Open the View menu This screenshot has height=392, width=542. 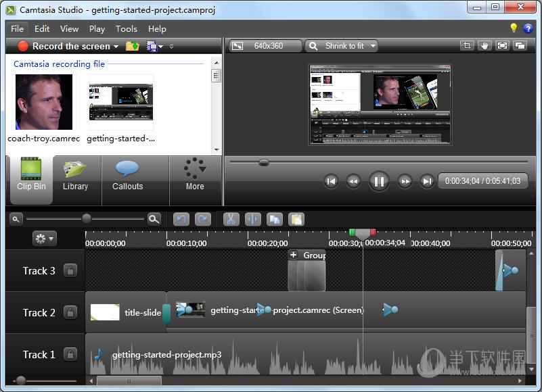[x=69, y=28]
